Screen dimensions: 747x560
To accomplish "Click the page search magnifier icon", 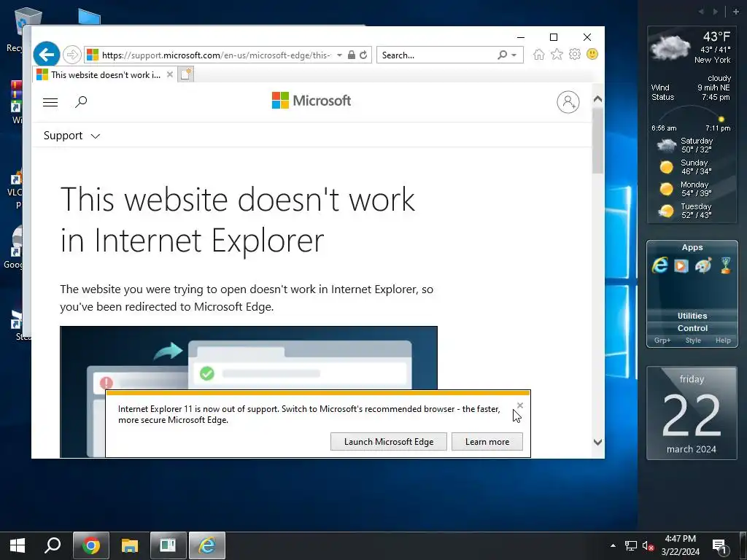I will (x=81, y=101).
